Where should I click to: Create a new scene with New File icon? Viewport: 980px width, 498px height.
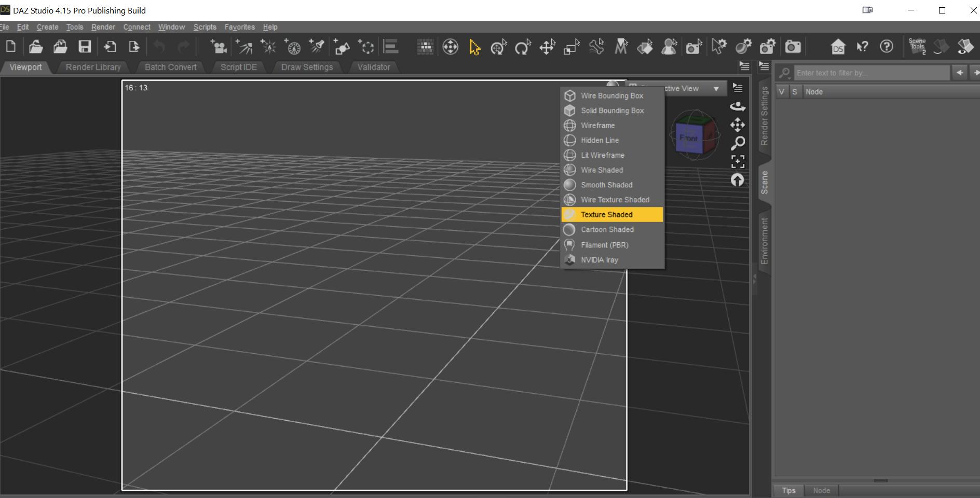pos(10,47)
